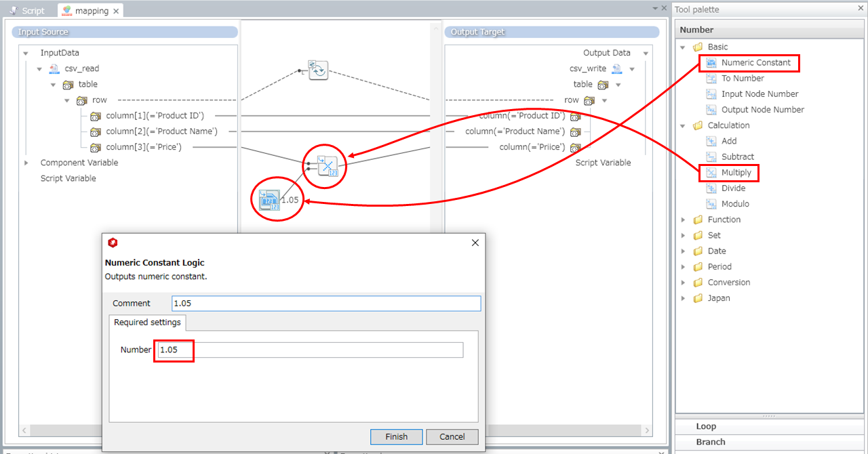Collapse the csv_read tree node
868x454 pixels.
[39, 69]
